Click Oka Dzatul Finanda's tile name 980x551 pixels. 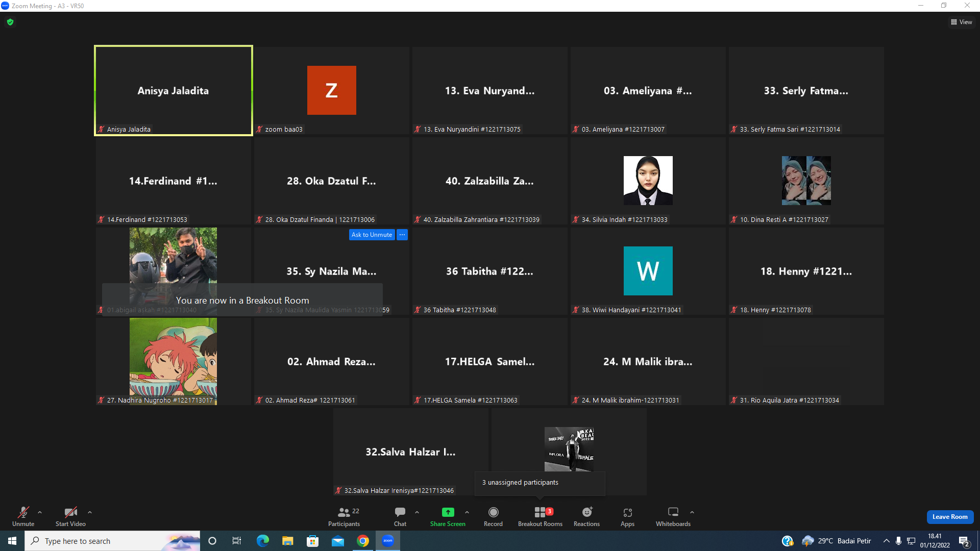[x=332, y=181]
